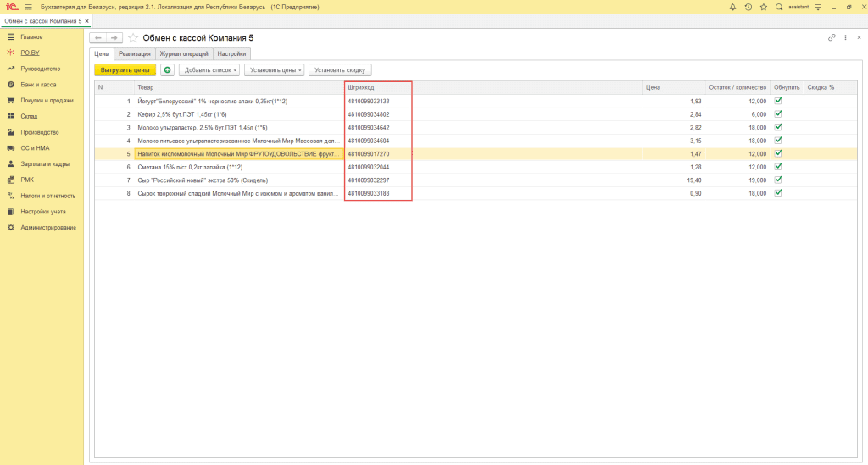This screenshot has height=465, width=868.
Task: Go forward with the right arrow
Action: [x=114, y=37]
